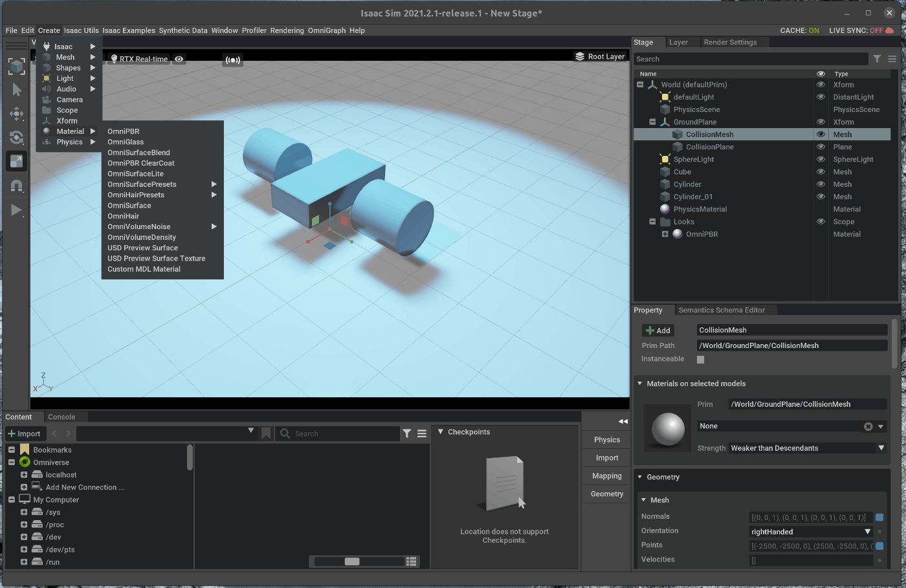
Task: Open the OmniSurfacePresets submenu
Action: [x=162, y=184]
